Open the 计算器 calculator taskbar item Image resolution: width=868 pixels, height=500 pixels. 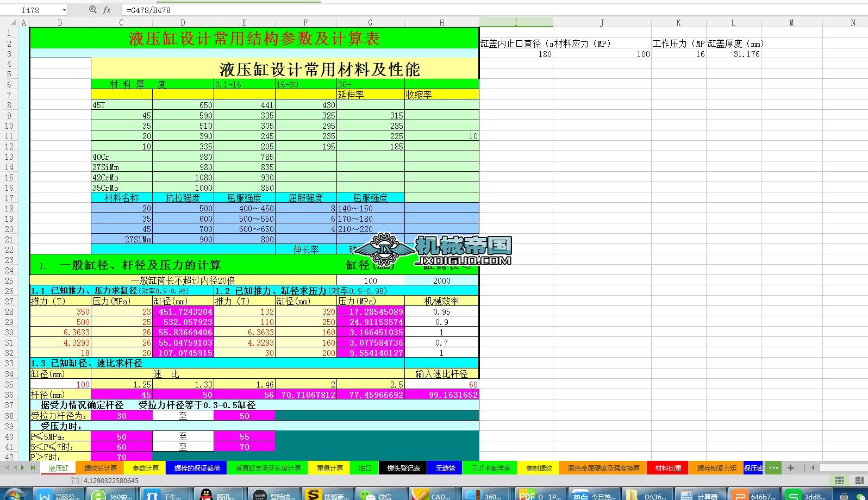(x=700, y=495)
